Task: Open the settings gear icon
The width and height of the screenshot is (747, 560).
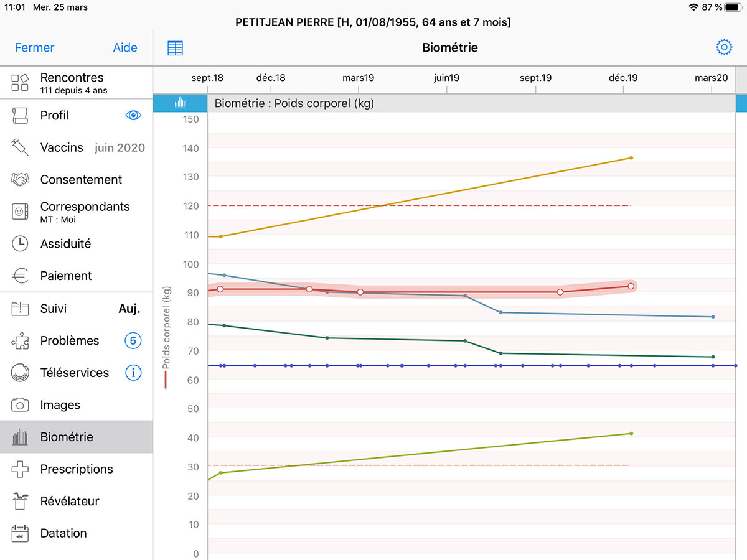Action: pos(724,48)
